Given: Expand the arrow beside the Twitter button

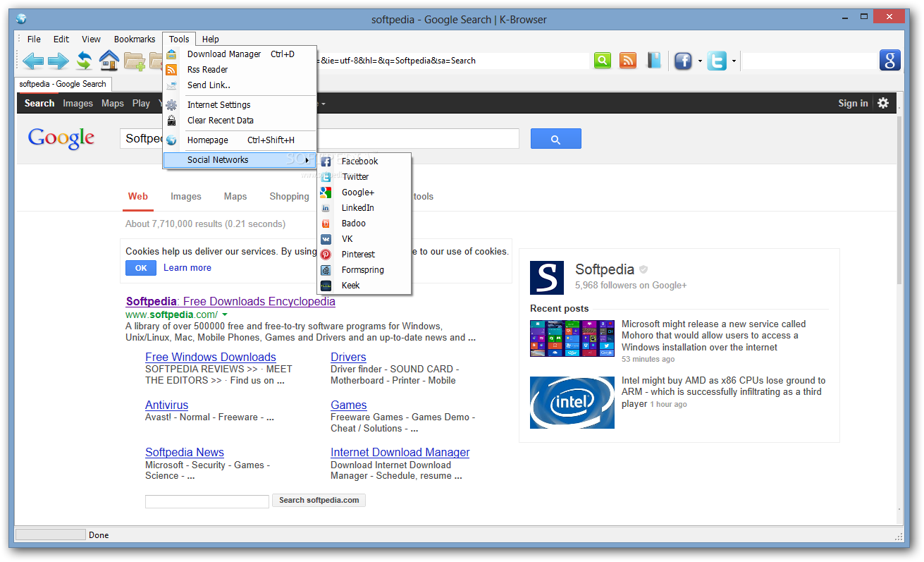Looking at the screenshot, I should tap(734, 61).
